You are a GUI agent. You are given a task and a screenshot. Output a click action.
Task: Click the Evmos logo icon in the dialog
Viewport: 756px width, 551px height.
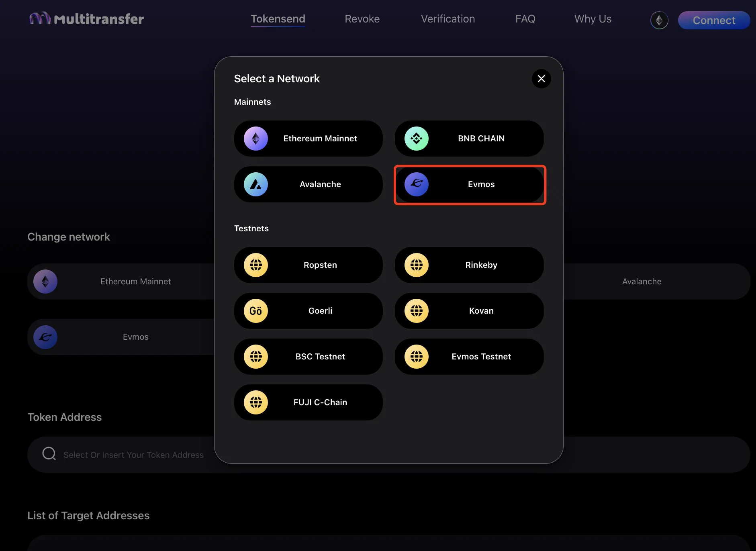pos(417,184)
